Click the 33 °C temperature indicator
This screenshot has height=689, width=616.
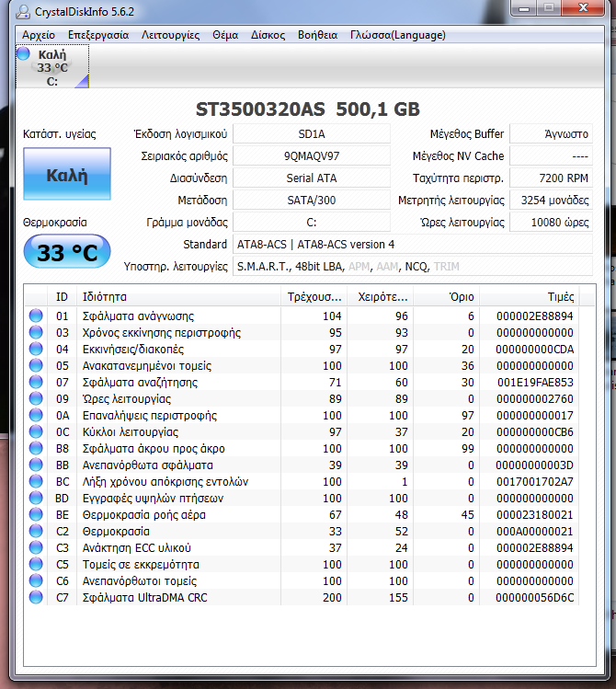point(67,252)
